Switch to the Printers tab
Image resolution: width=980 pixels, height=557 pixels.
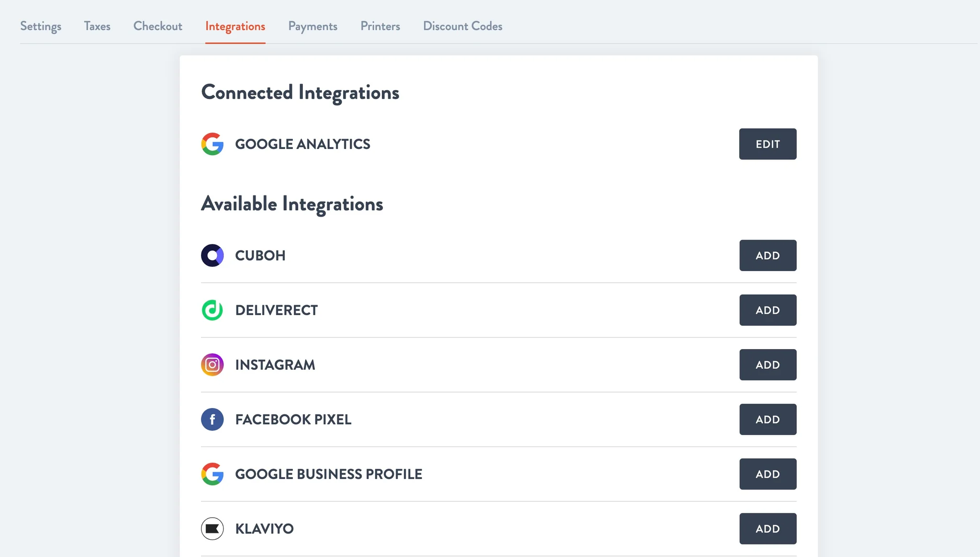pos(380,26)
